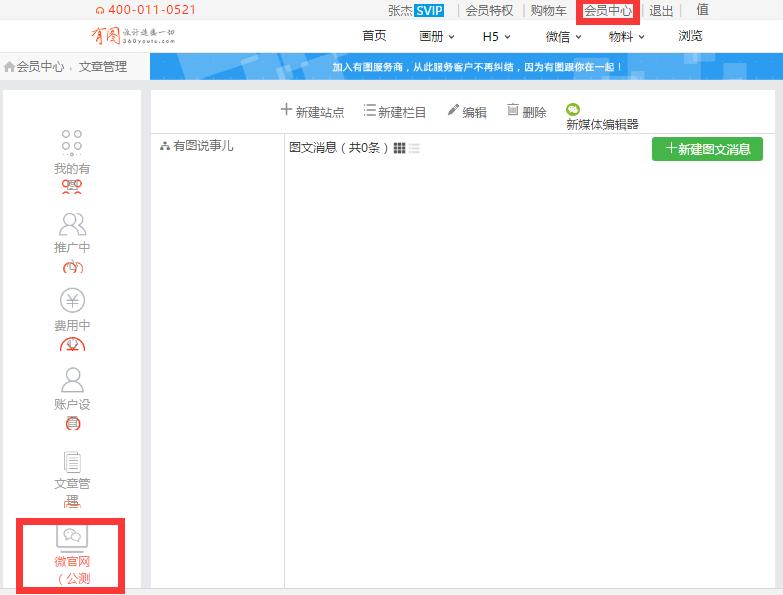The height and width of the screenshot is (595, 783).
Task: Click 新建栏目 text button
Action: pyautogui.click(x=402, y=112)
